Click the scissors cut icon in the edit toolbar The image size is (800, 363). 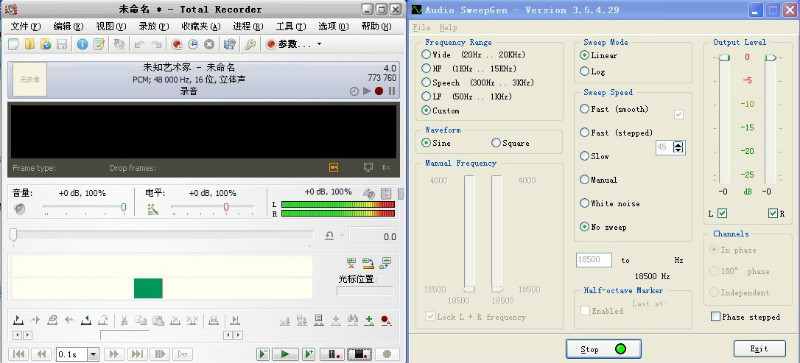[x=123, y=321]
